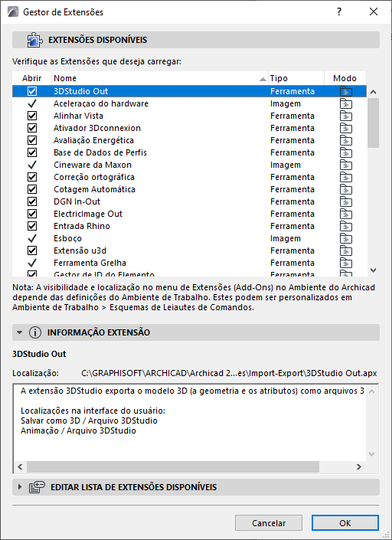Click the extension list vertical scrollbar thumb

pyautogui.click(x=373, y=123)
